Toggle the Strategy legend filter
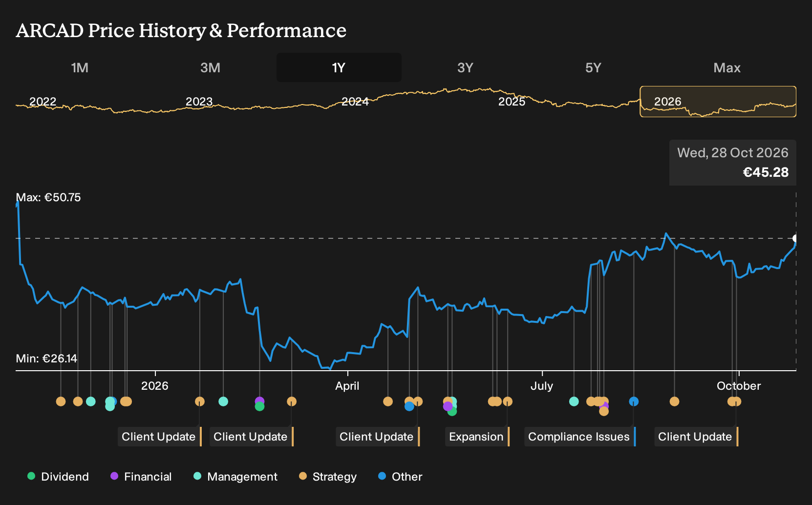The width and height of the screenshot is (812, 505). pos(328,477)
